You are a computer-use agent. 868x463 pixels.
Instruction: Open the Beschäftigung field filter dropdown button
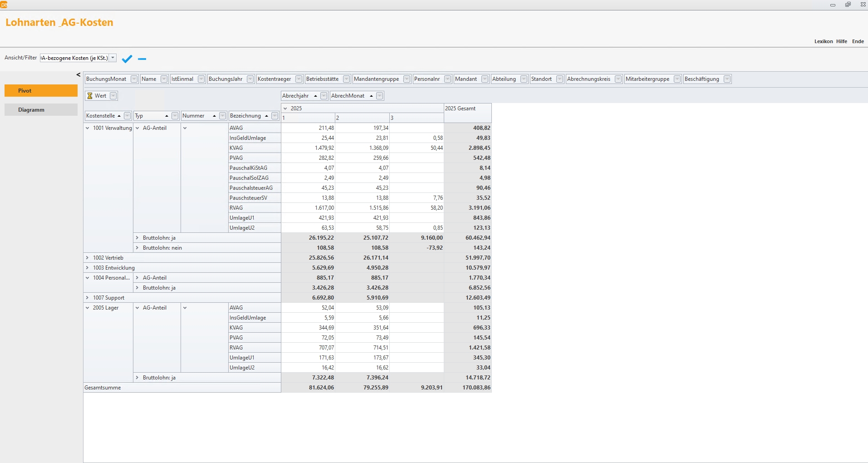(x=727, y=79)
